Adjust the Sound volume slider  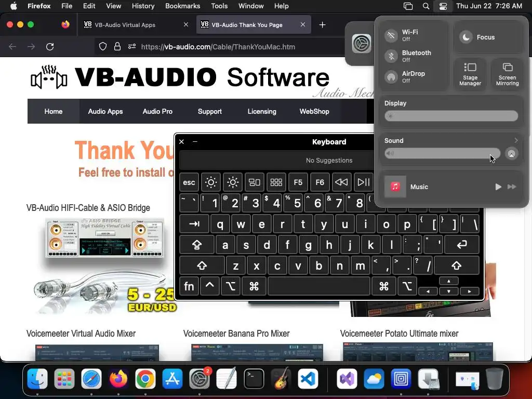tap(442, 153)
